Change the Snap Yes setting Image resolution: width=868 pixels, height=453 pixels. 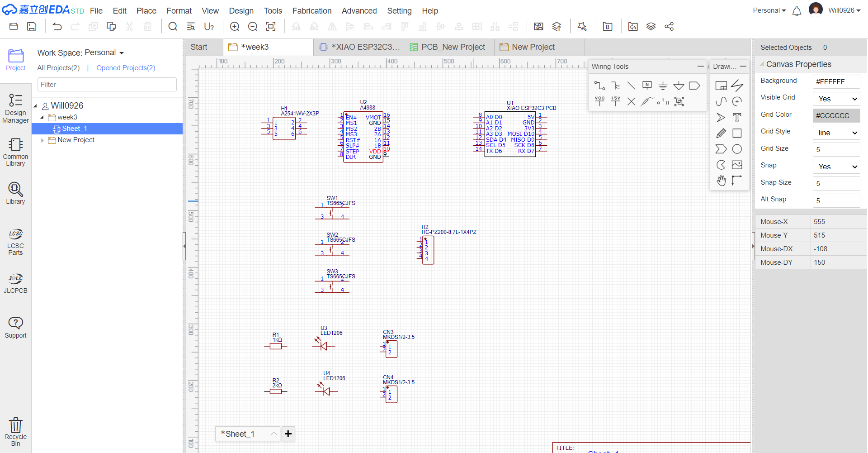[x=836, y=167]
